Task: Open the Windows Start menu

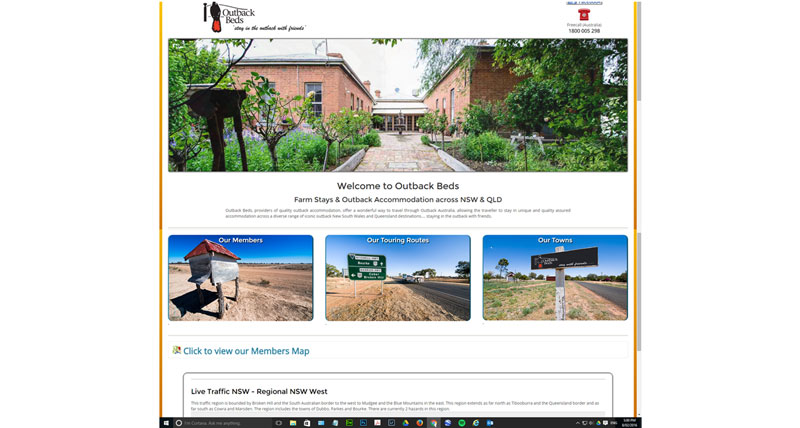Action: pyautogui.click(x=166, y=423)
